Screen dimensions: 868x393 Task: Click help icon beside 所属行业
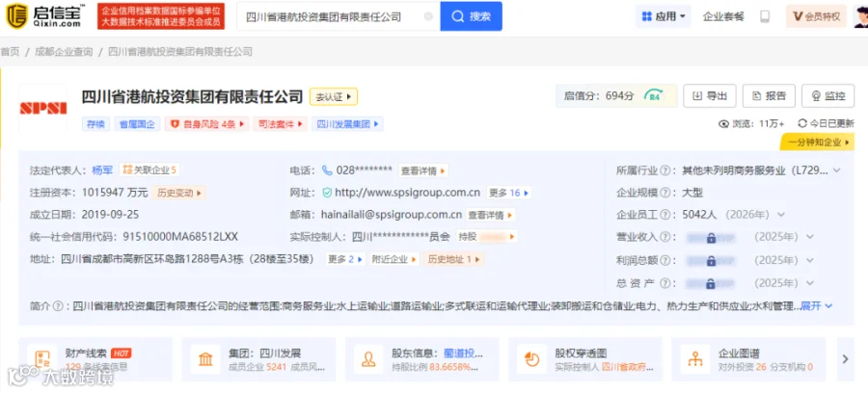tap(665, 170)
